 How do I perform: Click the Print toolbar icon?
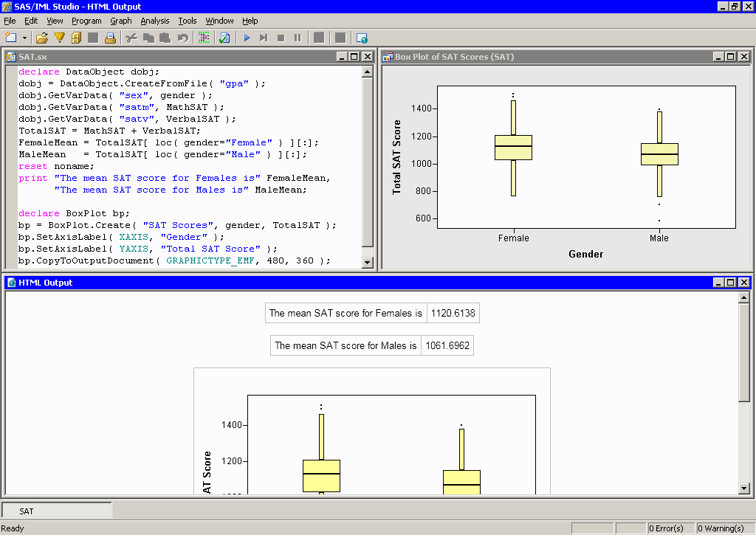click(109, 38)
